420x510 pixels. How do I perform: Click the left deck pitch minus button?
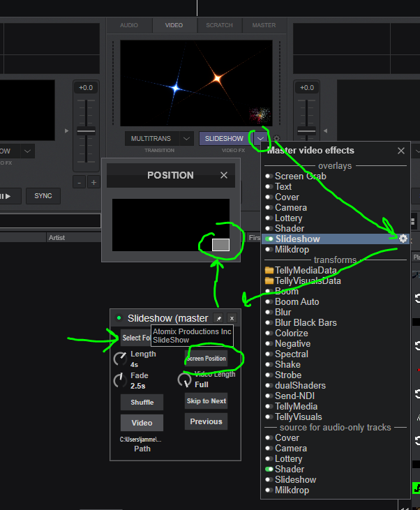(x=79, y=182)
